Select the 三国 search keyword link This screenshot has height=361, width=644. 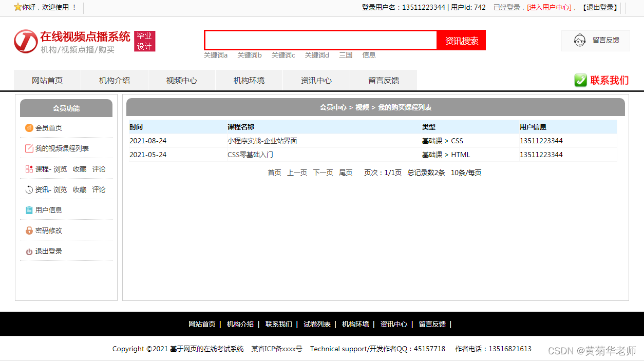tap(346, 55)
